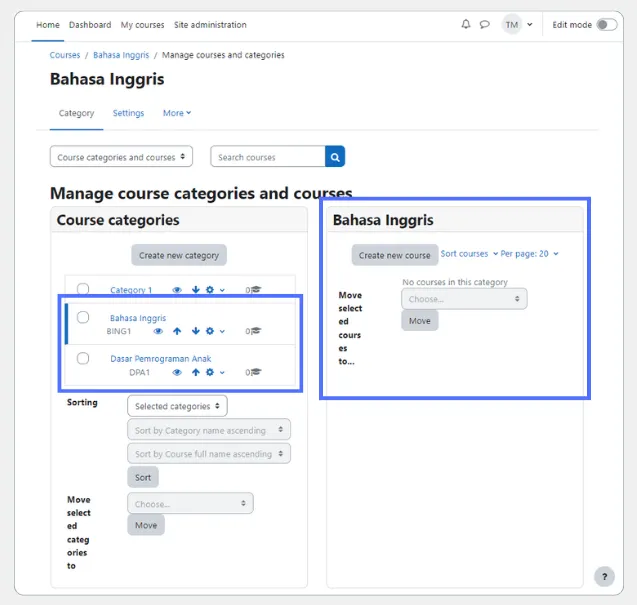
Task: Click the No courses in this category text
Action: click(x=455, y=282)
